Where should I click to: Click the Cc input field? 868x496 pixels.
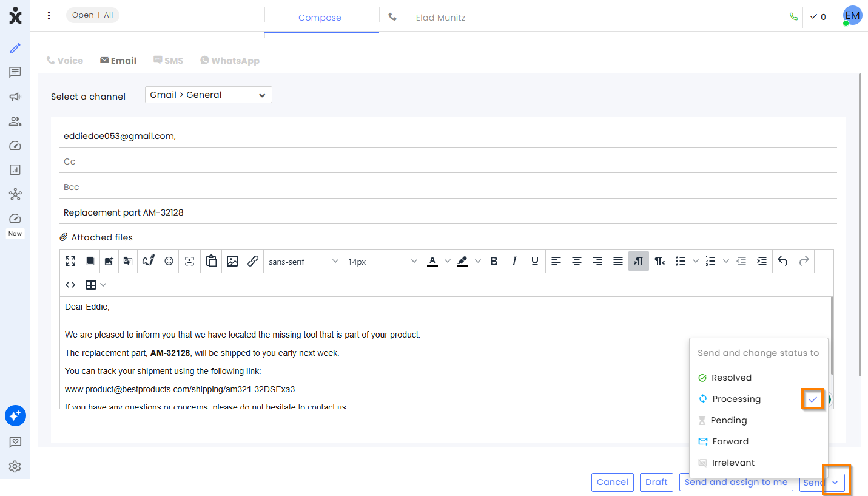(x=448, y=161)
